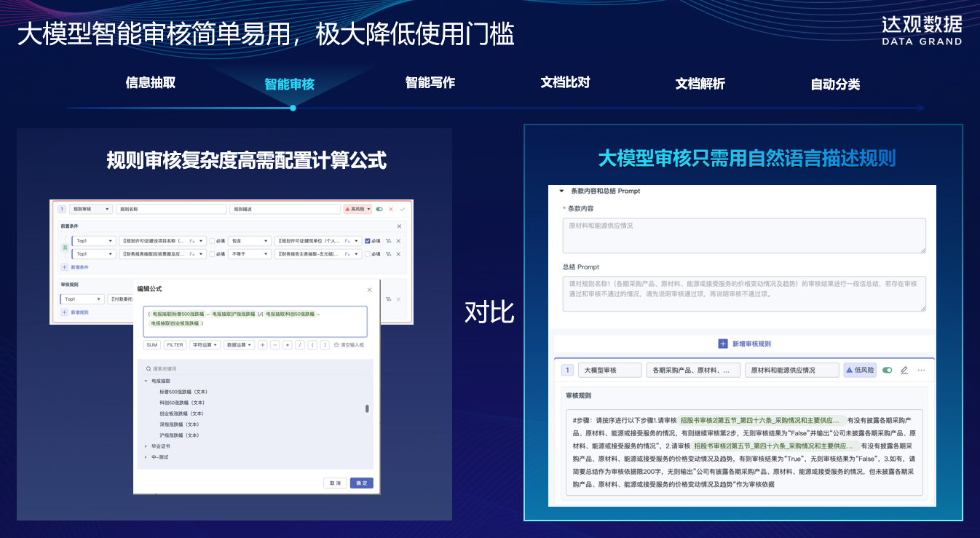Close the 前置条件 section with its X icon
This screenshot has width=980, height=538.
[398, 226]
